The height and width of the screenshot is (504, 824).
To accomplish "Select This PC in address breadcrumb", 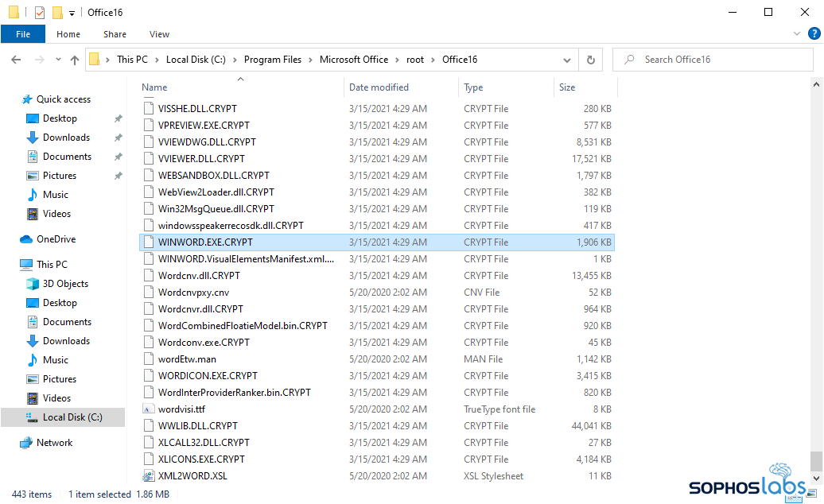I will point(132,60).
